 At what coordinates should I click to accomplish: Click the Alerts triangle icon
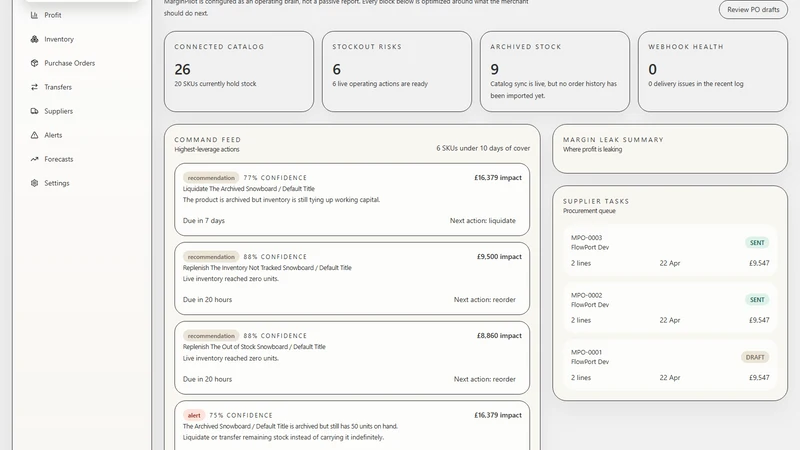pyautogui.click(x=34, y=135)
